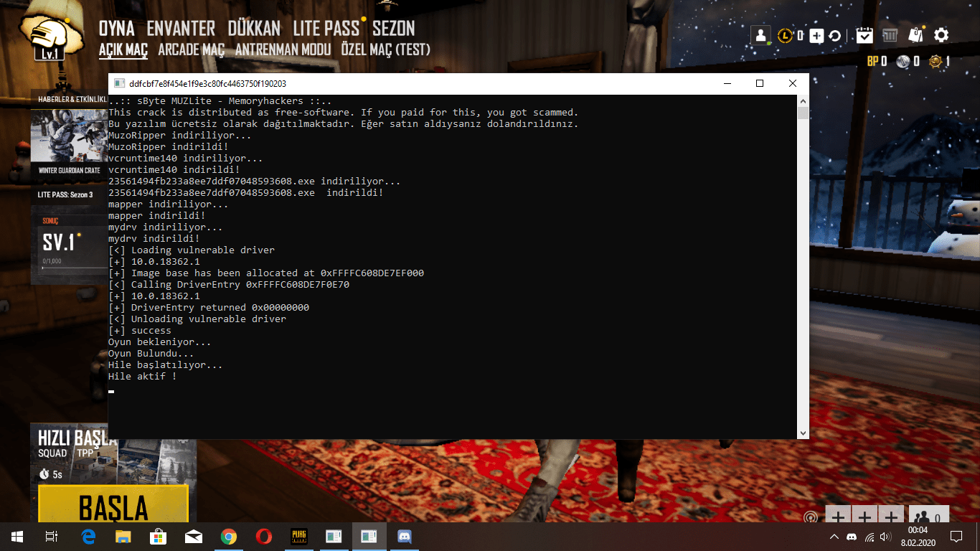The height and width of the screenshot is (551, 980).
Task: Open the Mail app from taskbar
Action: 194,536
